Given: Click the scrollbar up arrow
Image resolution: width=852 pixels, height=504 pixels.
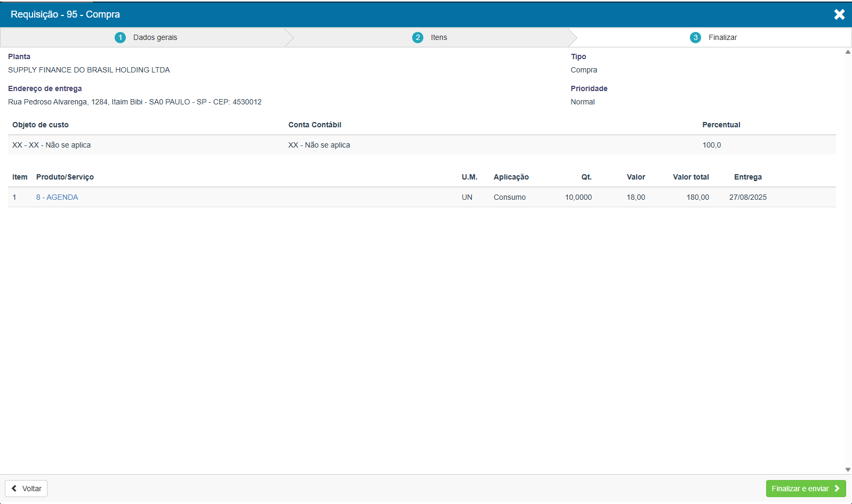Looking at the screenshot, I should [x=848, y=52].
